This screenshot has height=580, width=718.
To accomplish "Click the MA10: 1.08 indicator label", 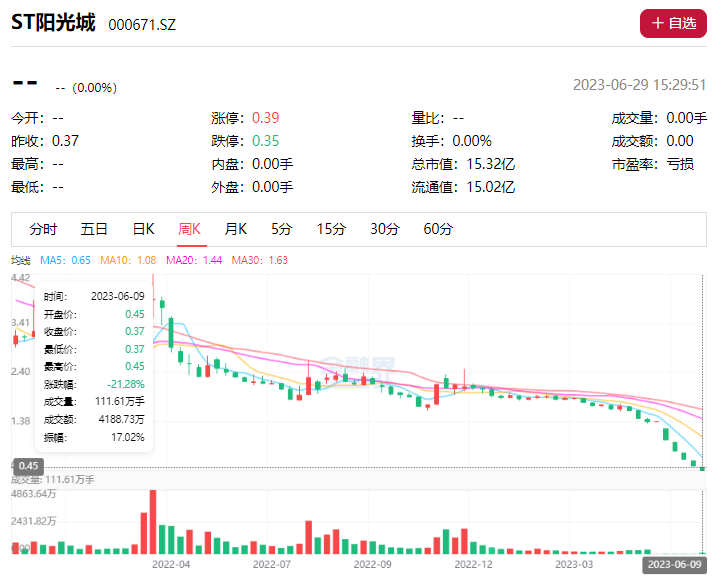I will pyautogui.click(x=128, y=260).
